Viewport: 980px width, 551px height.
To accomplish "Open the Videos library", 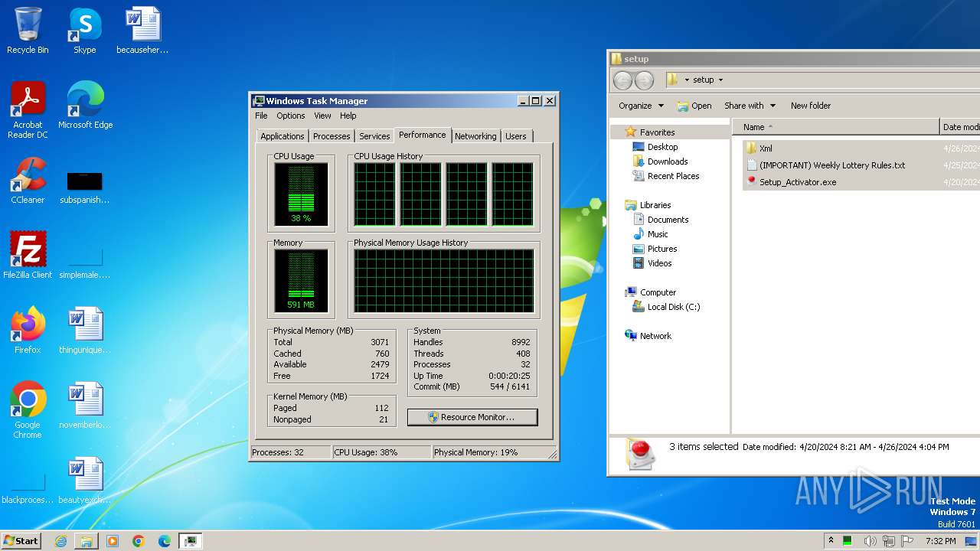I will pyautogui.click(x=652, y=263).
